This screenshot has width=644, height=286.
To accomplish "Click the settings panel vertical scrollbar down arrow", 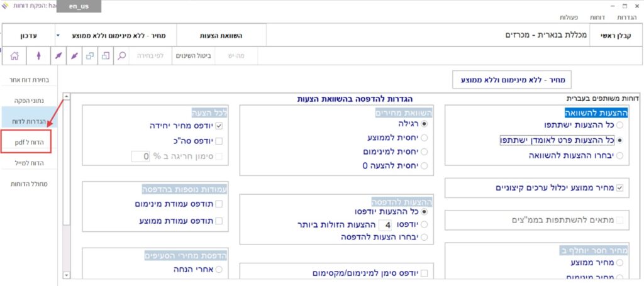I will click(x=66, y=275).
